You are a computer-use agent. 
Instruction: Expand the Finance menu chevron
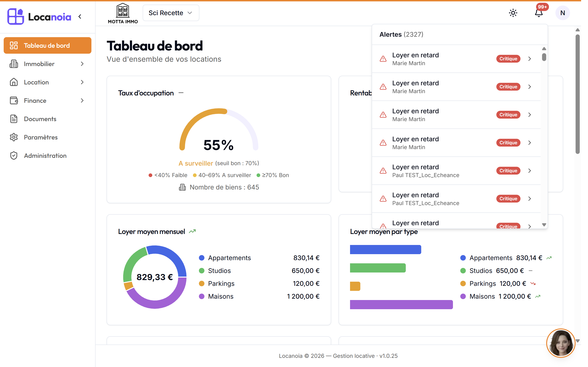pos(82,100)
